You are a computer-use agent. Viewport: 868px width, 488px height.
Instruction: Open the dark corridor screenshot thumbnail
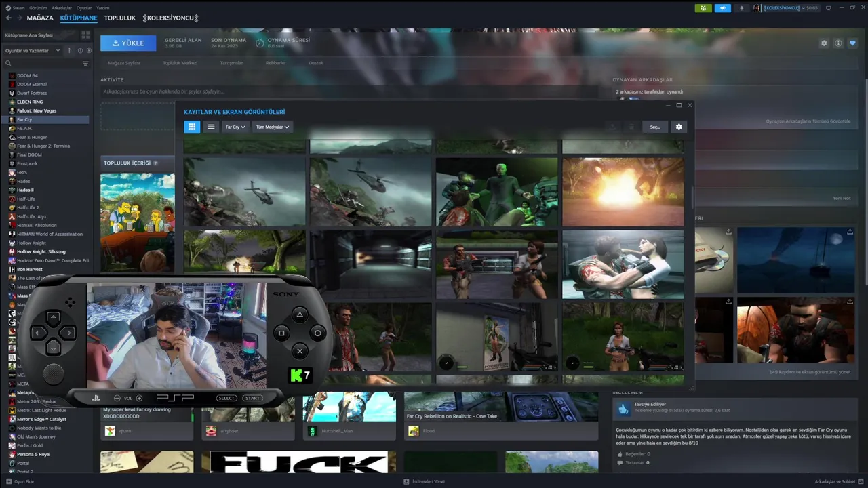point(370,264)
